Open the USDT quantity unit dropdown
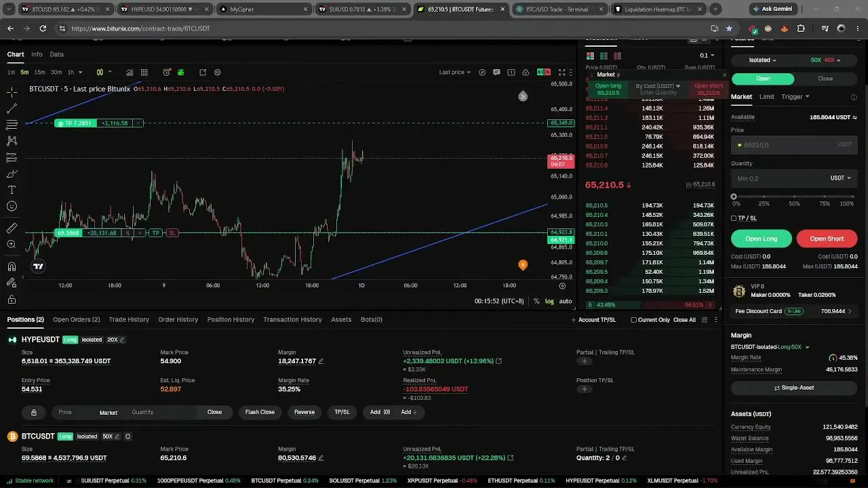 841,178
